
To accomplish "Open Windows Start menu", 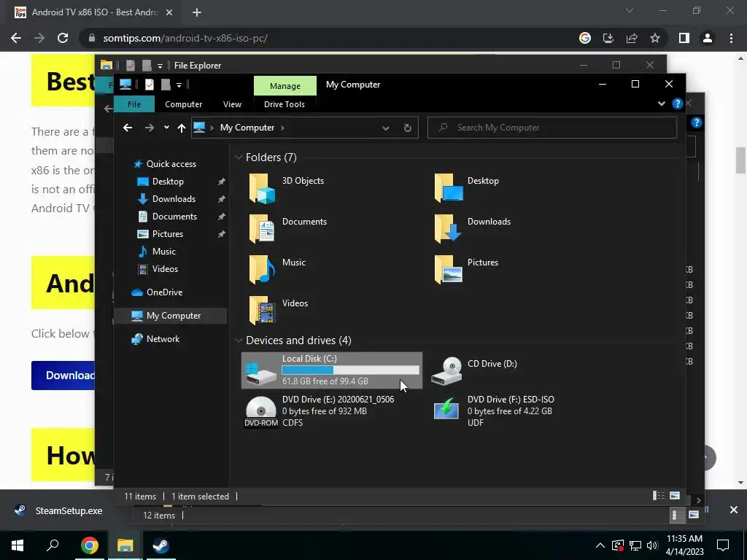I will (x=18, y=545).
